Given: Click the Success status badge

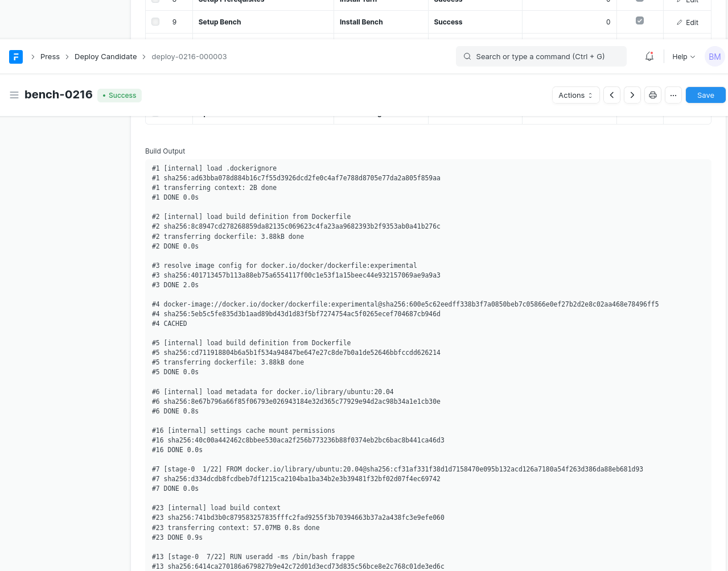Looking at the screenshot, I should pos(119,95).
